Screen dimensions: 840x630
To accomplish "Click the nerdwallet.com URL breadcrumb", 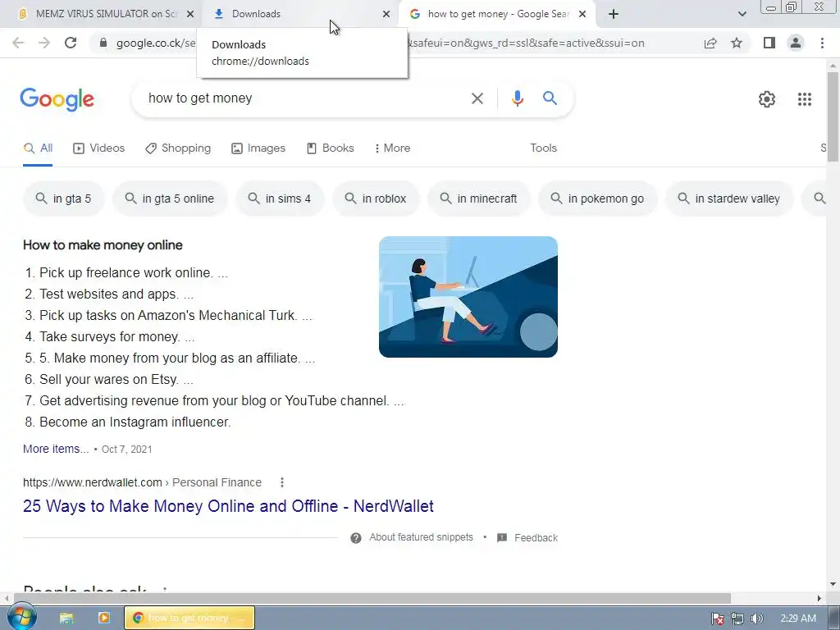I will pyautogui.click(x=142, y=482).
